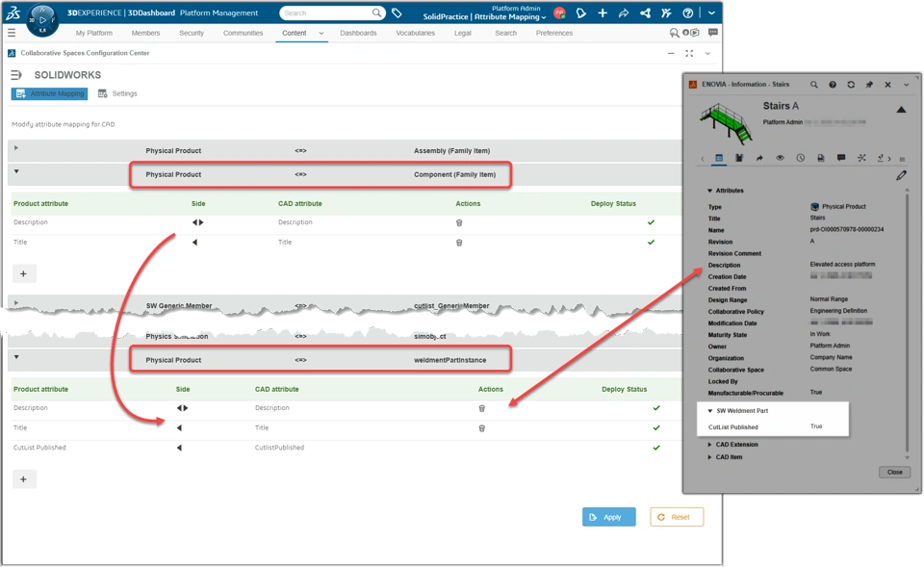Open the relations network tab in ENOVIA panel
924x567 pixels.
[x=861, y=158]
